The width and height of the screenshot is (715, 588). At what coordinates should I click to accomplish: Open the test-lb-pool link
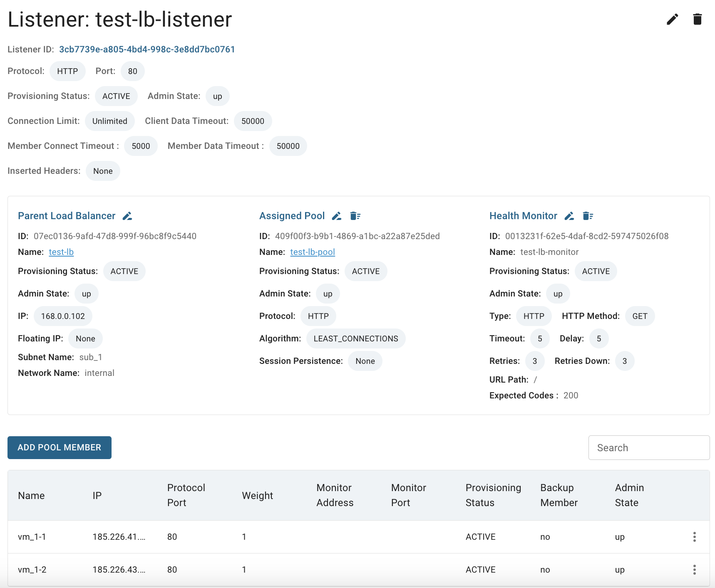313,252
